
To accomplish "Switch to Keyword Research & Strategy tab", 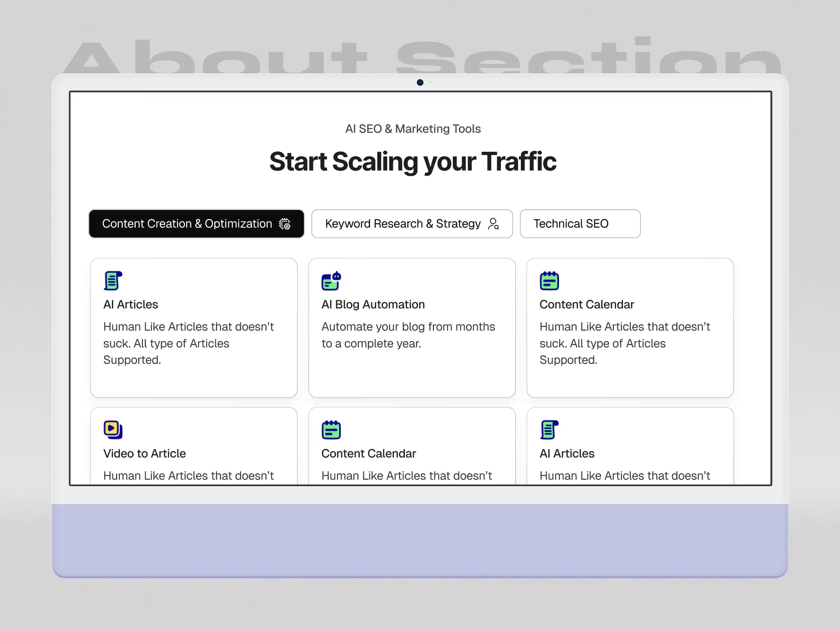I will [x=402, y=224].
